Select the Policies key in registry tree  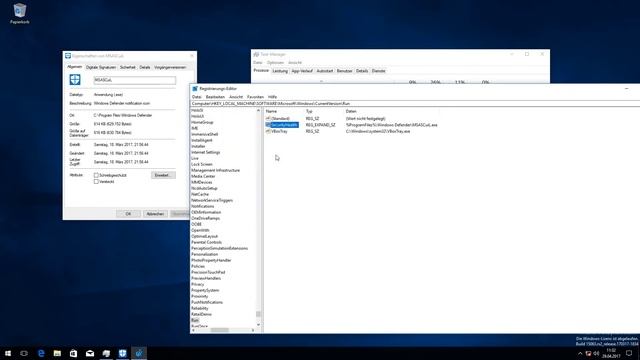(x=198, y=266)
